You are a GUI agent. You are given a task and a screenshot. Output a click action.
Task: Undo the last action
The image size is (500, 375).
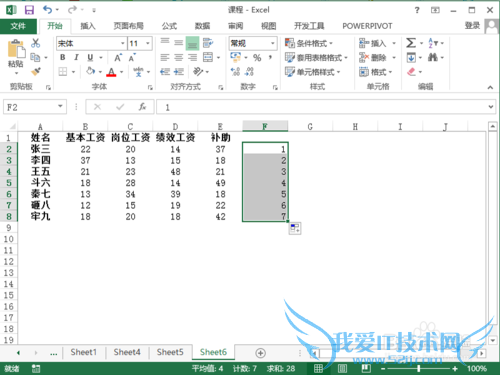pos(48,10)
